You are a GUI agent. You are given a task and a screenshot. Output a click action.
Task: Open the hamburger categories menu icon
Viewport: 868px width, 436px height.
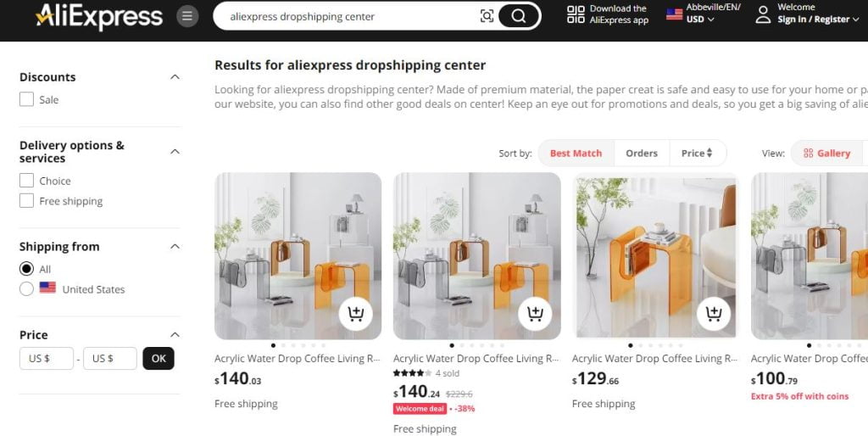coord(187,16)
